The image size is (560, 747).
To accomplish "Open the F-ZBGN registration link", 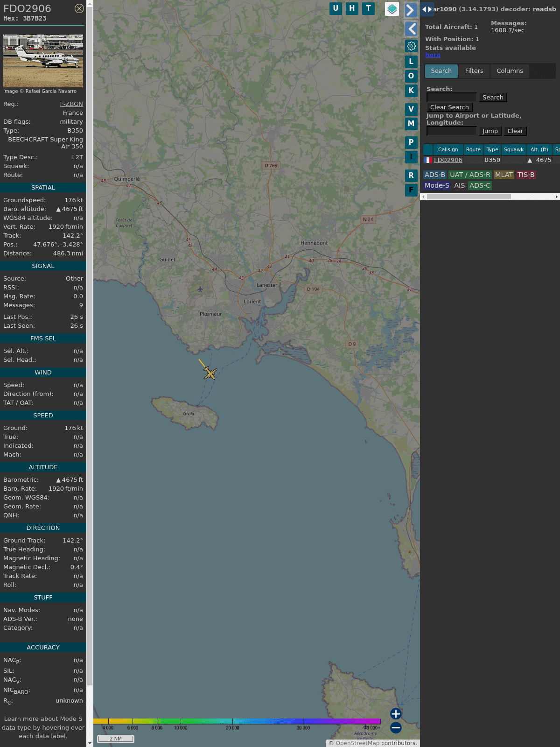I will (71, 104).
